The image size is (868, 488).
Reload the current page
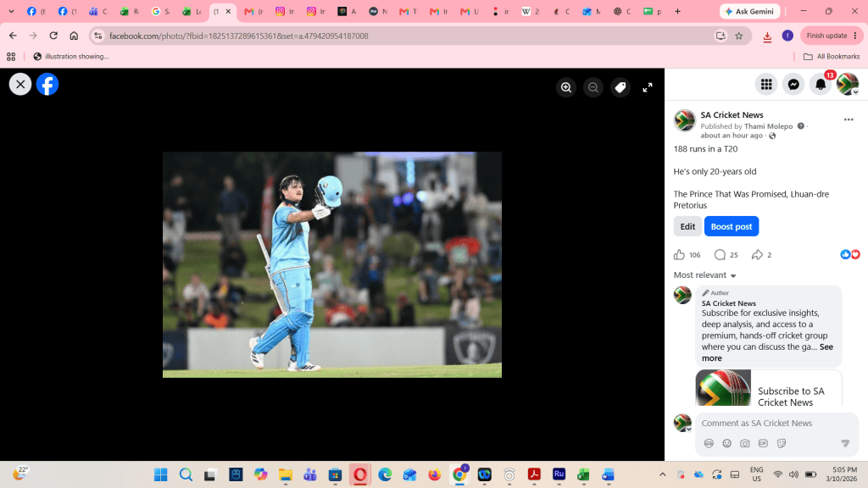[53, 36]
